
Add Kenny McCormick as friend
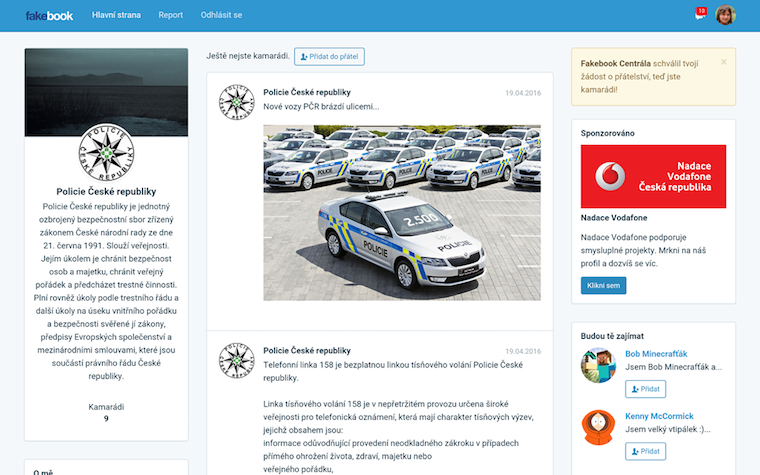646,451
